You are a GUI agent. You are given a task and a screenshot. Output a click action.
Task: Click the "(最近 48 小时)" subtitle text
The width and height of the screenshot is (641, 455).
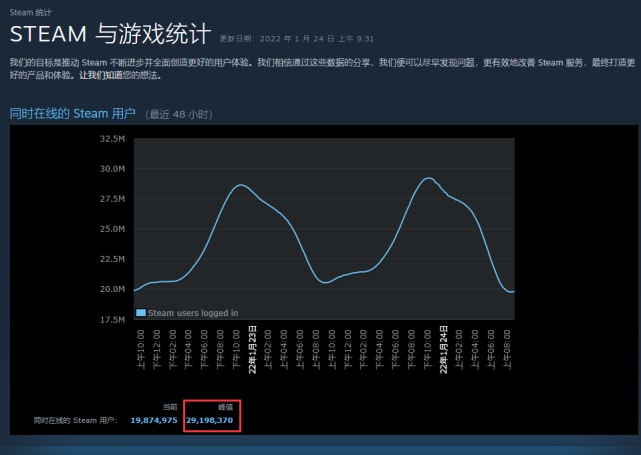point(179,114)
